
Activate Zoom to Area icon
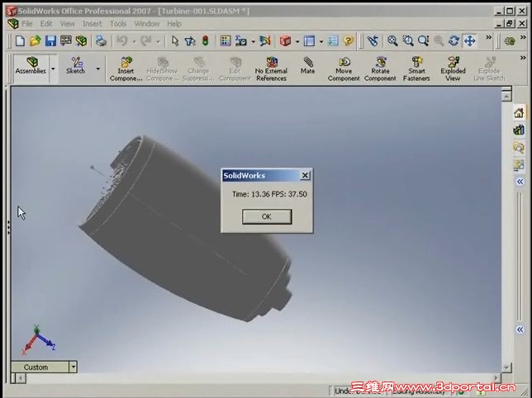click(408, 41)
